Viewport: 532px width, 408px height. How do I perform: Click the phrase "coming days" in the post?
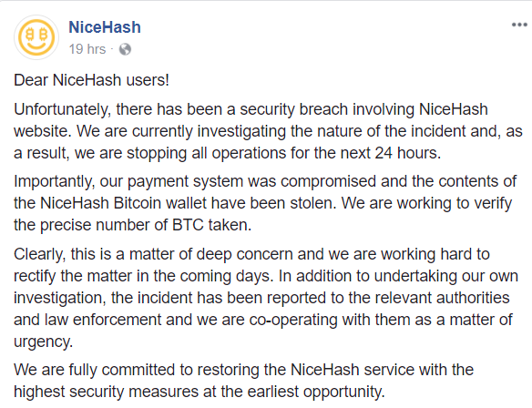point(227,276)
